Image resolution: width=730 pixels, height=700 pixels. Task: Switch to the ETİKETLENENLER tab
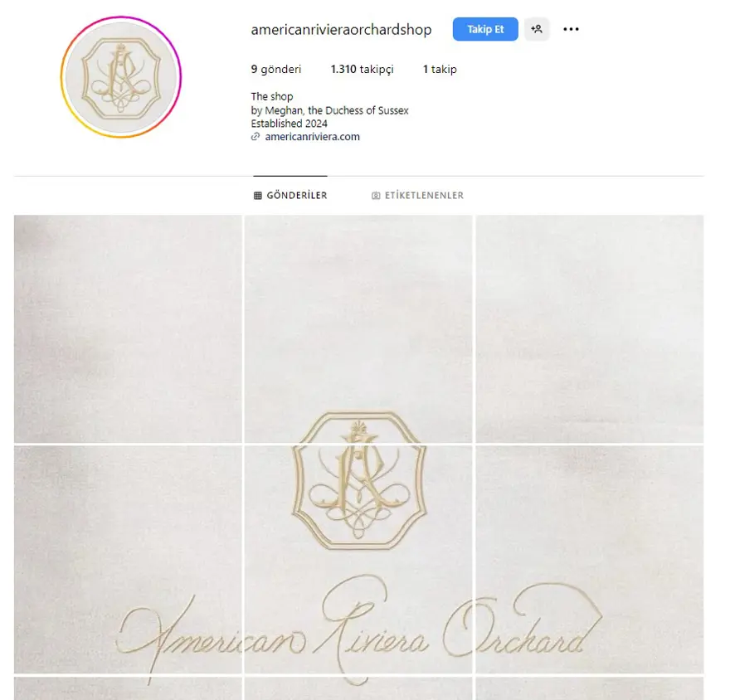point(417,196)
